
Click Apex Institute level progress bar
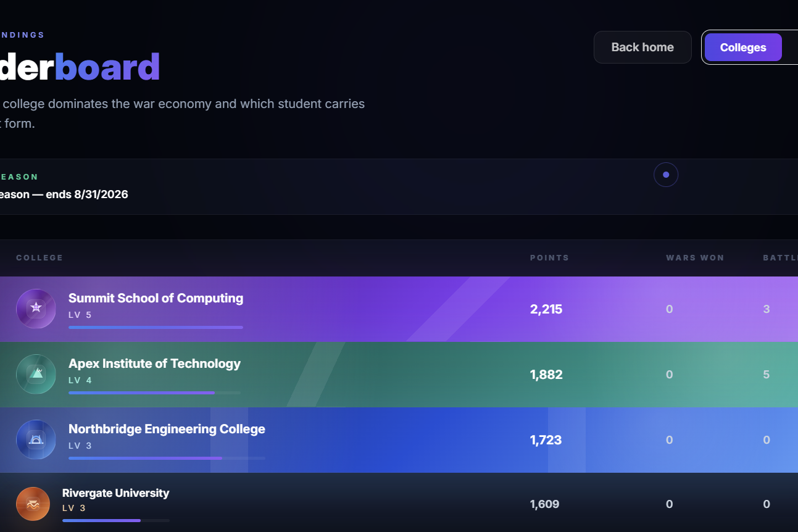pyautogui.click(x=154, y=393)
